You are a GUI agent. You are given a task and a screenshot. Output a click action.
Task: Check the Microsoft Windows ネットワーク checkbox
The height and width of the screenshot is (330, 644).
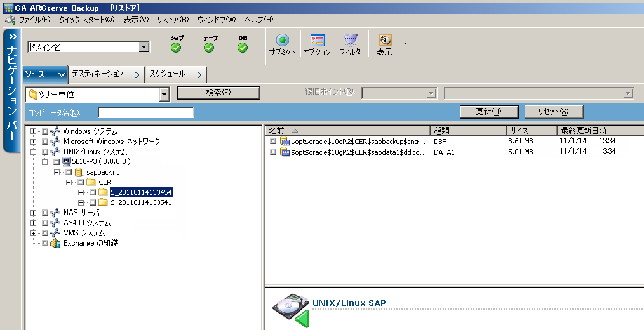point(45,142)
